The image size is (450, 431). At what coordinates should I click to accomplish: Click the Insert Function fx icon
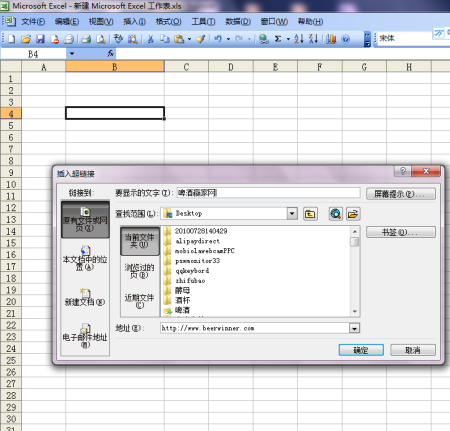(111, 53)
